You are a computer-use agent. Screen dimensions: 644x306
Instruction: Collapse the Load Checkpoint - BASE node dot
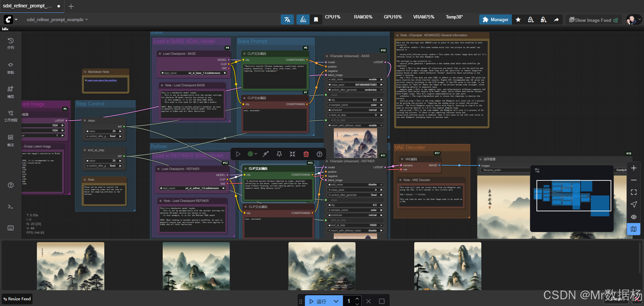(x=160, y=54)
